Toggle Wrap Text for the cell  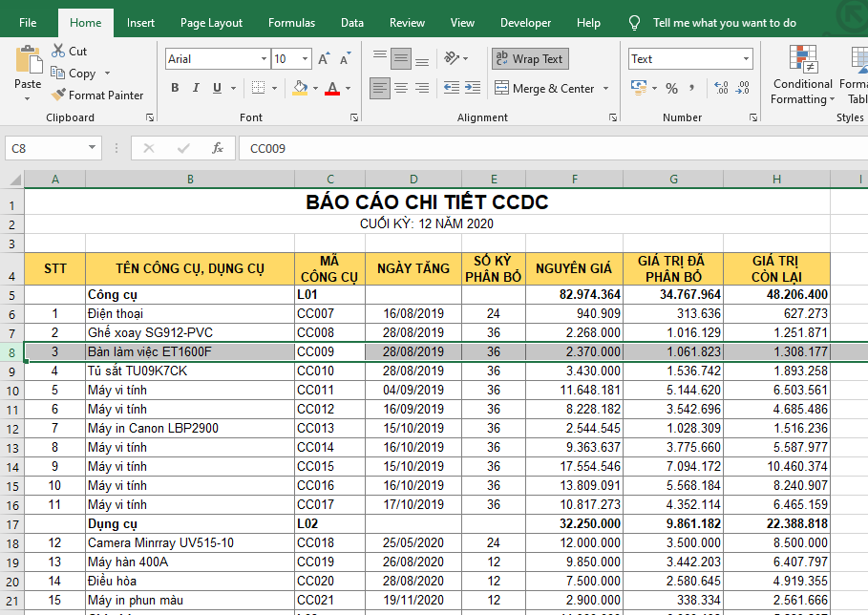530,59
